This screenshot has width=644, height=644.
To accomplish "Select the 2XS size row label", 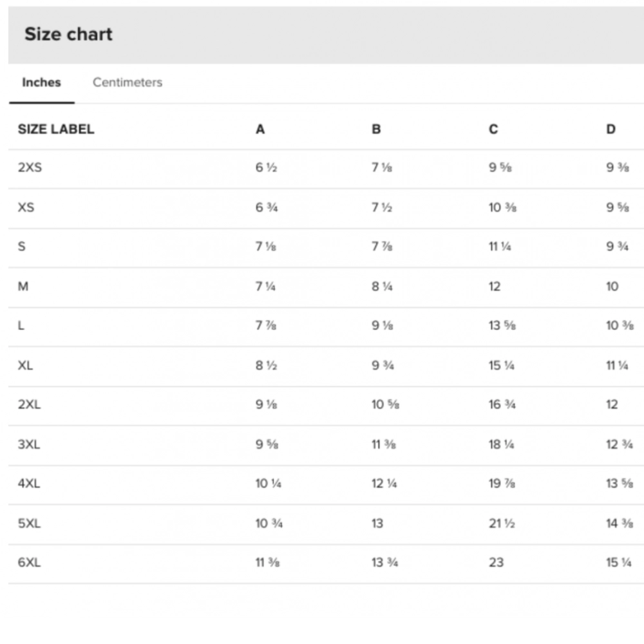I will [x=30, y=167].
